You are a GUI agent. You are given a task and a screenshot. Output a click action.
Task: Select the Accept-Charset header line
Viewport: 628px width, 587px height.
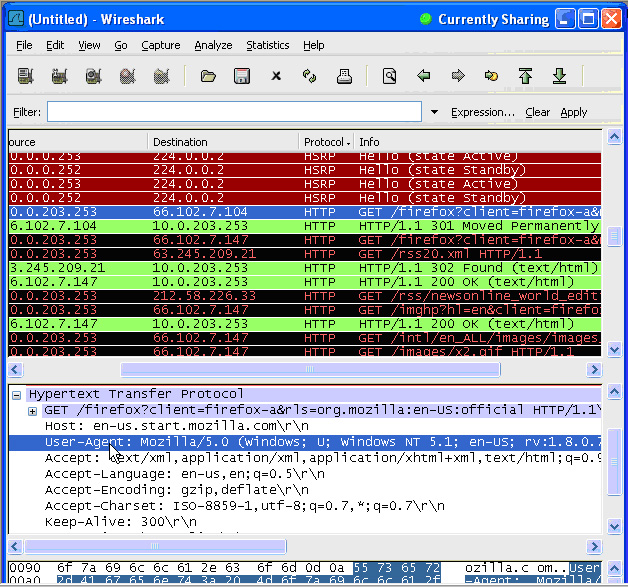[x=245, y=506]
